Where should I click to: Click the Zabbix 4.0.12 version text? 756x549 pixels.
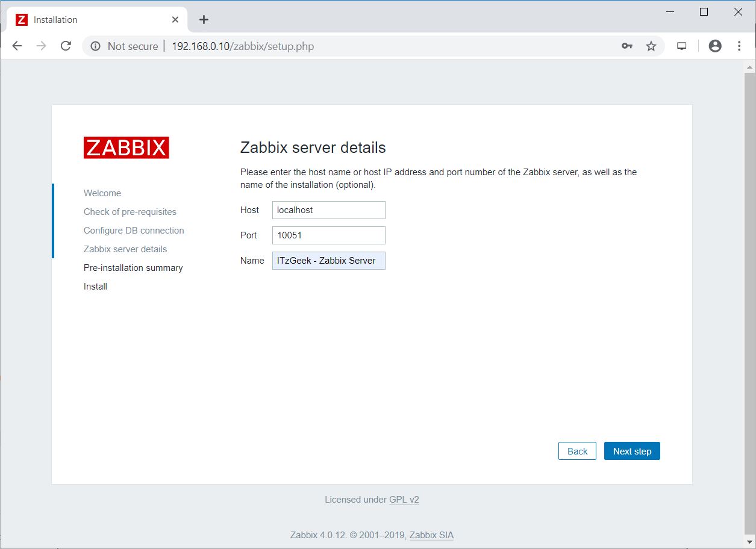pyautogui.click(x=317, y=535)
